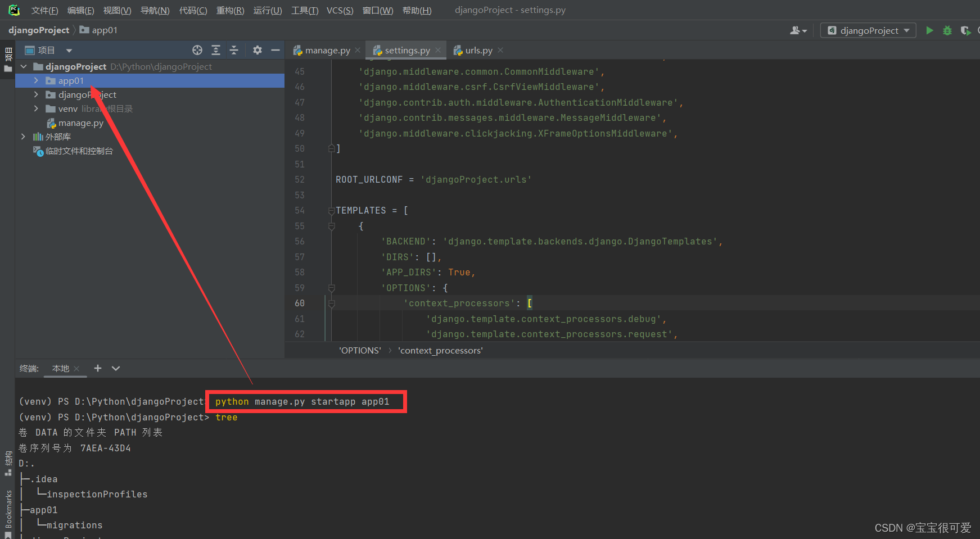The width and height of the screenshot is (980, 539).
Task: Open the 帮助(H) menu
Action: (417, 11)
